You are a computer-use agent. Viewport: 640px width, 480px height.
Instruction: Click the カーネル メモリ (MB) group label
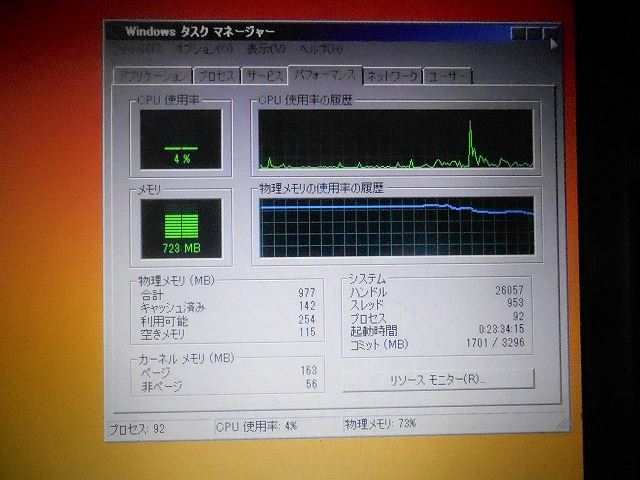pyautogui.click(x=186, y=359)
